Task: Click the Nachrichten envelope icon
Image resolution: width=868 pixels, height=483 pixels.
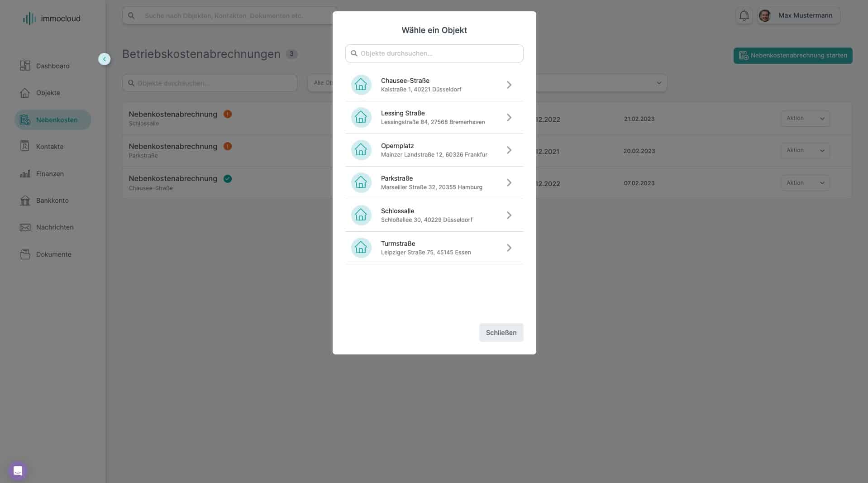Action: (25, 227)
